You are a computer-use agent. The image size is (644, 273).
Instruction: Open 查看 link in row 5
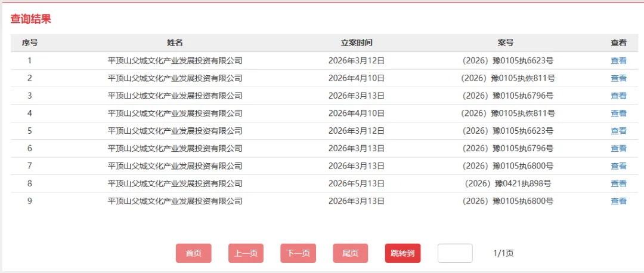(618, 131)
